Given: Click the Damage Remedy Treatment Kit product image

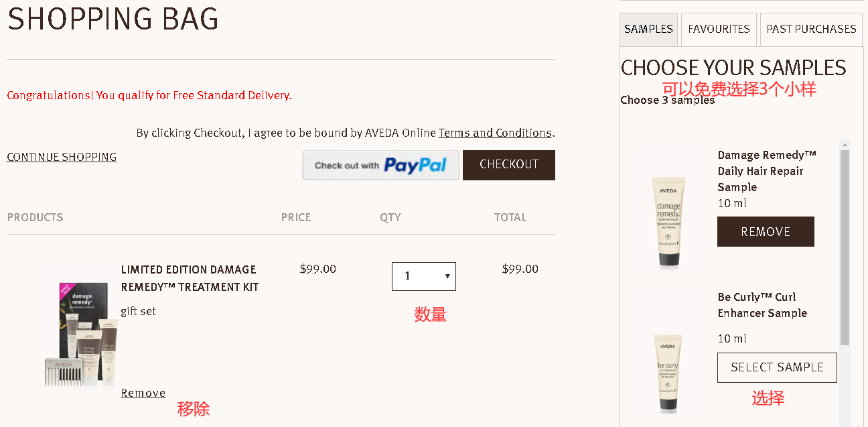Looking at the screenshot, I should point(82,335).
